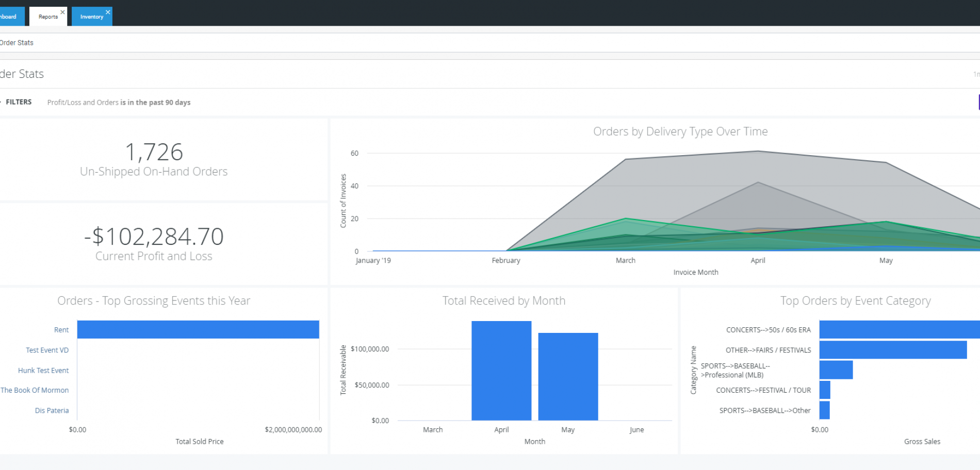Click the OTHER FAIRS / FESTIVALS category bar
Viewport: 980px width, 470px height.
click(x=892, y=350)
